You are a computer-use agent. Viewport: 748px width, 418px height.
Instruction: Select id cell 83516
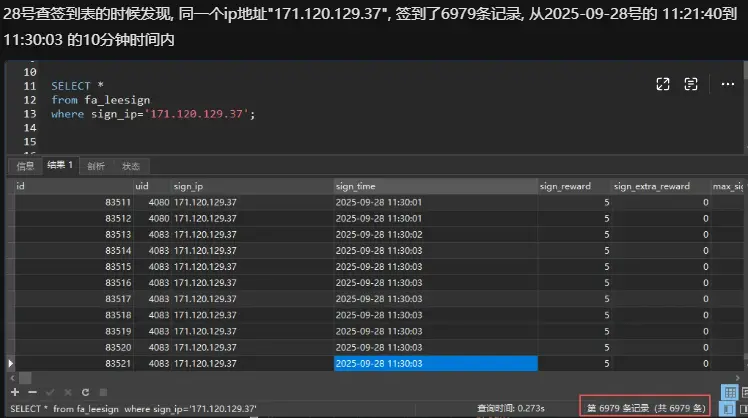[73, 283]
